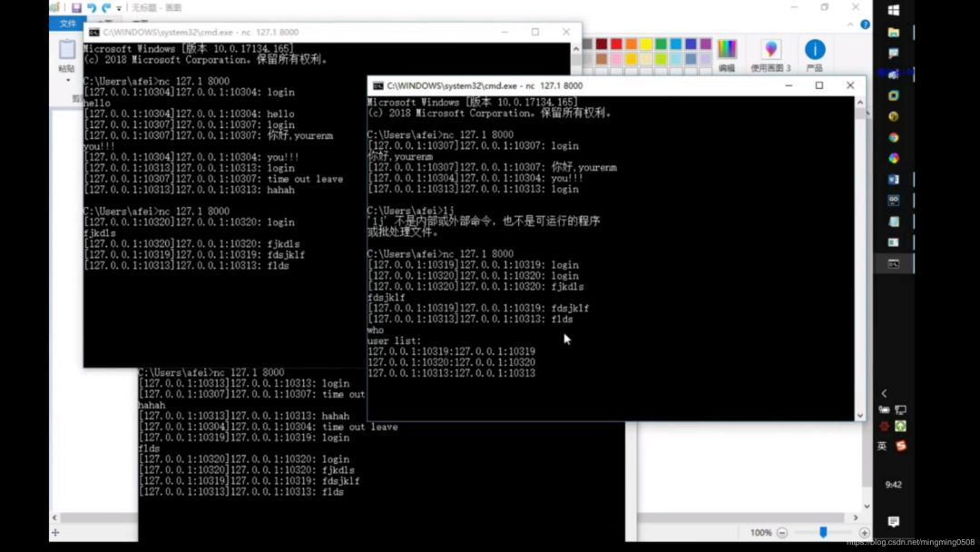This screenshot has width=980, height=552.
Task: Click the 'hello' typed line in back cmd window
Action: [97, 103]
